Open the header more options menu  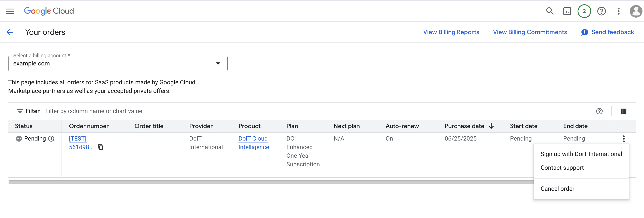tap(618, 11)
